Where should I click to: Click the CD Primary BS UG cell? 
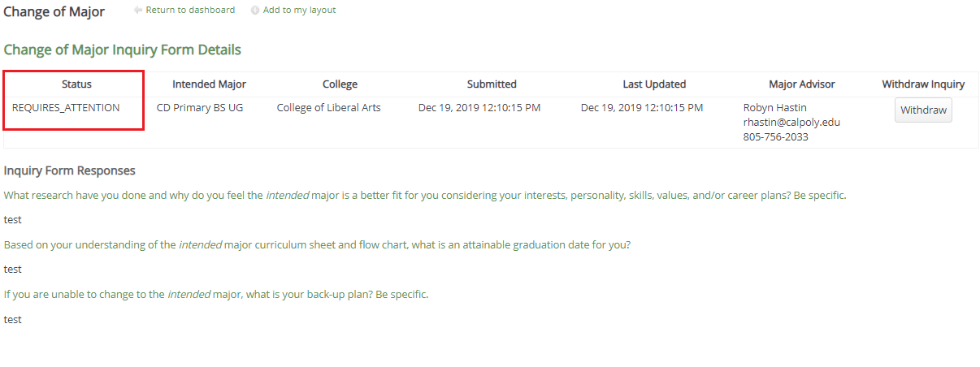click(199, 107)
